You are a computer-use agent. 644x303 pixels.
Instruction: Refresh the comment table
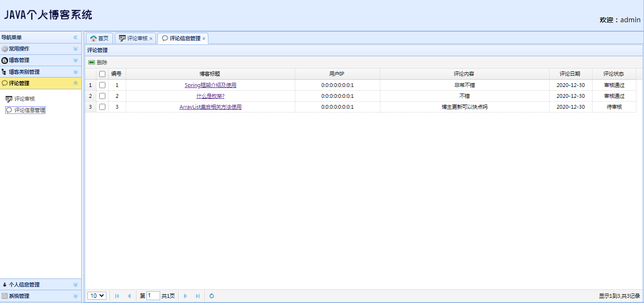pyautogui.click(x=212, y=296)
